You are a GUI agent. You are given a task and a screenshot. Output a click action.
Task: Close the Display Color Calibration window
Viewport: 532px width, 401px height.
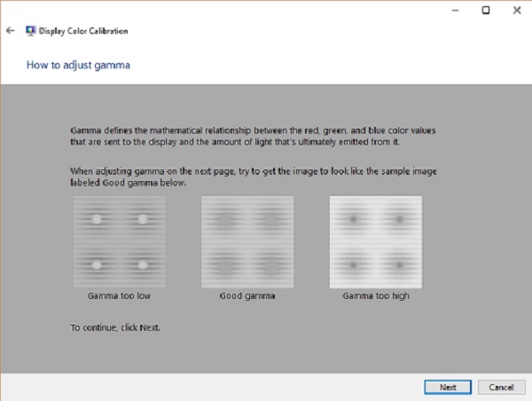point(517,11)
